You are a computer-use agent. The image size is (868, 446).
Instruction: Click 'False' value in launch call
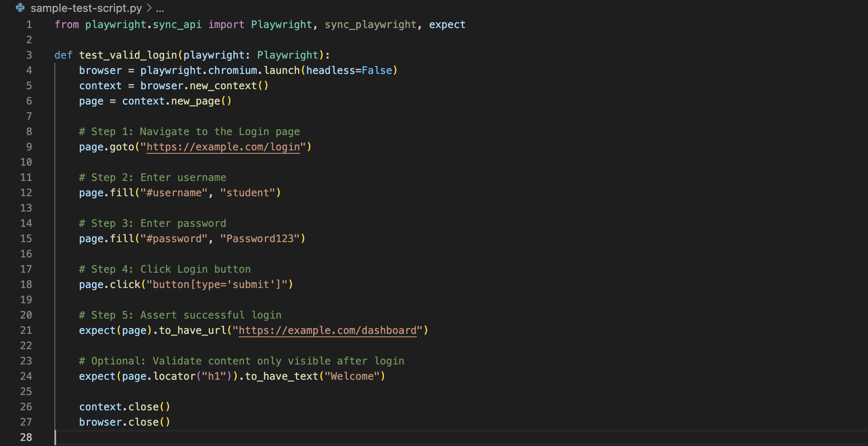pos(377,71)
